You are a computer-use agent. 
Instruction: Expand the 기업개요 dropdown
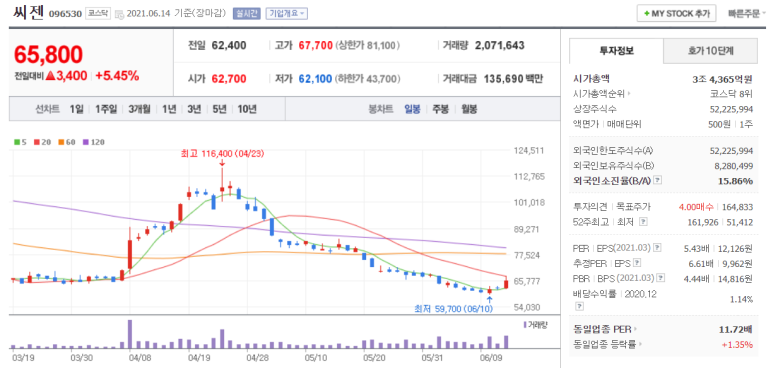tap(286, 14)
